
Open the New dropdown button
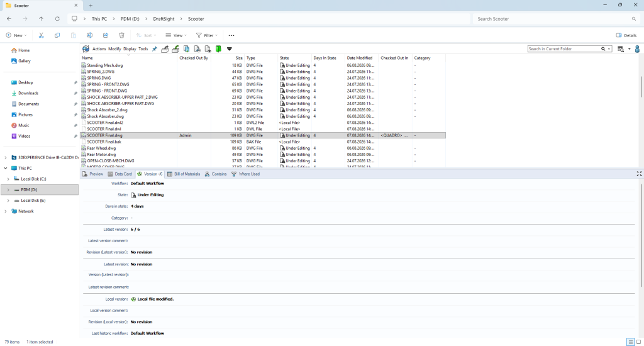pos(16,35)
